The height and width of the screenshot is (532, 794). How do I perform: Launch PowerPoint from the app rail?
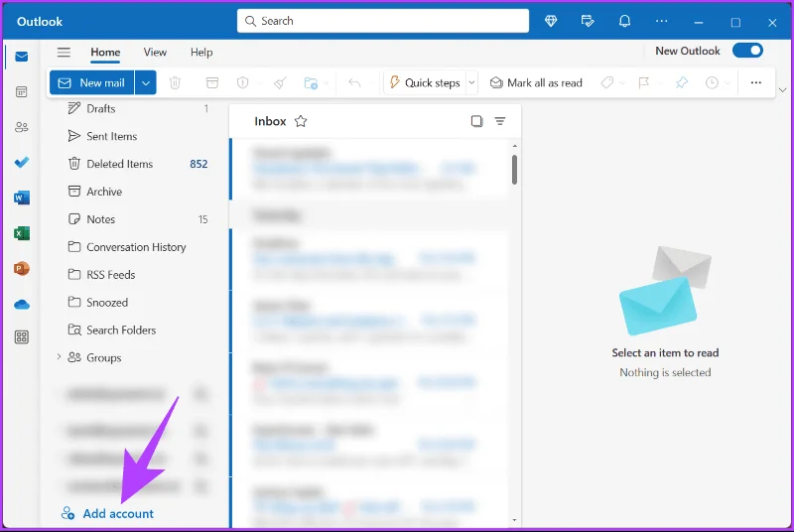[21, 268]
